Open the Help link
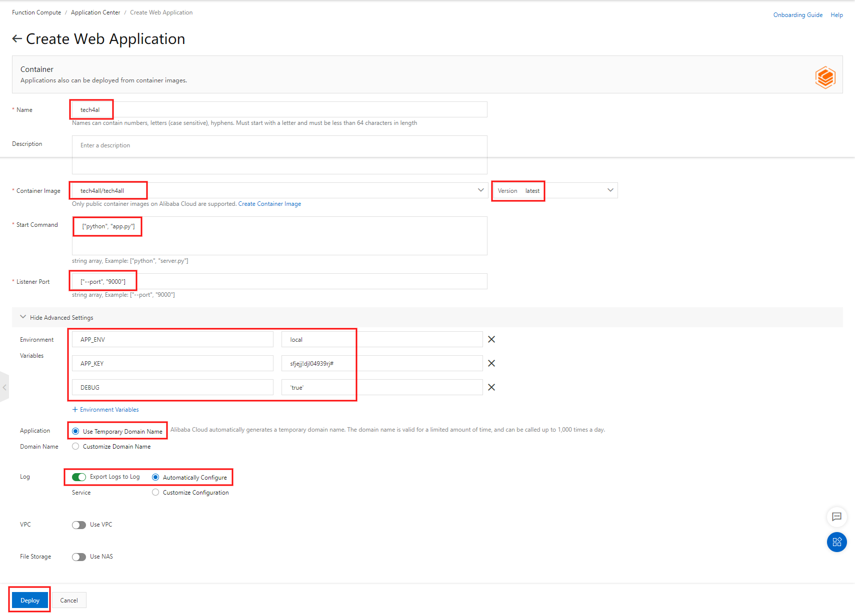855x616 pixels. pyautogui.click(x=837, y=15)
